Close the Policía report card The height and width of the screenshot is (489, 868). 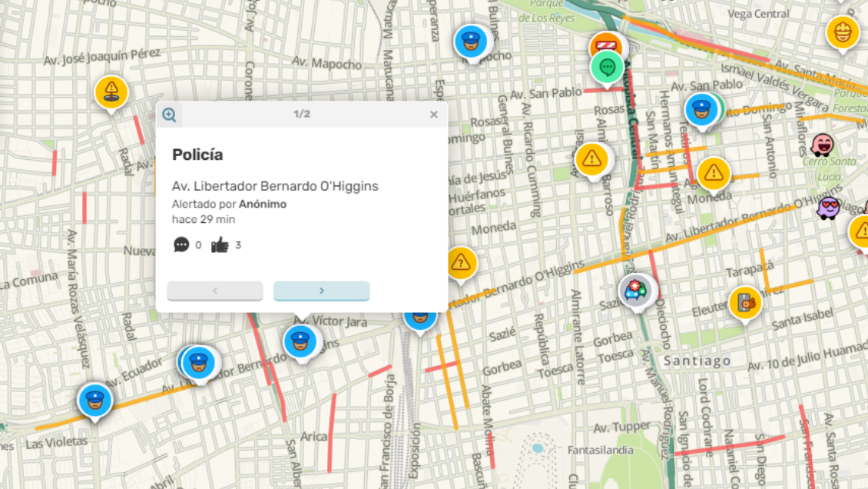tap(433, 114)
